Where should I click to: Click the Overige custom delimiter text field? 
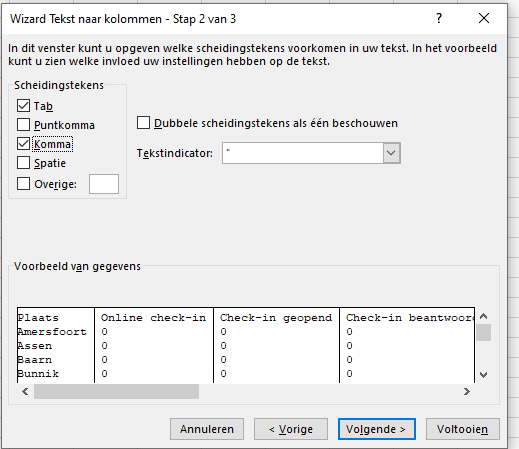[x=104, y=184]
